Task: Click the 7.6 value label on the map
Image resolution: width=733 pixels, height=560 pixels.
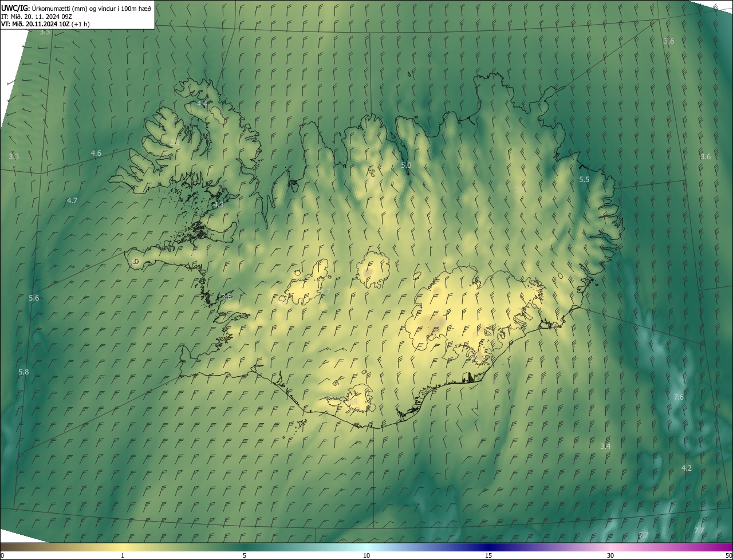Action: [x=679, y=397]
